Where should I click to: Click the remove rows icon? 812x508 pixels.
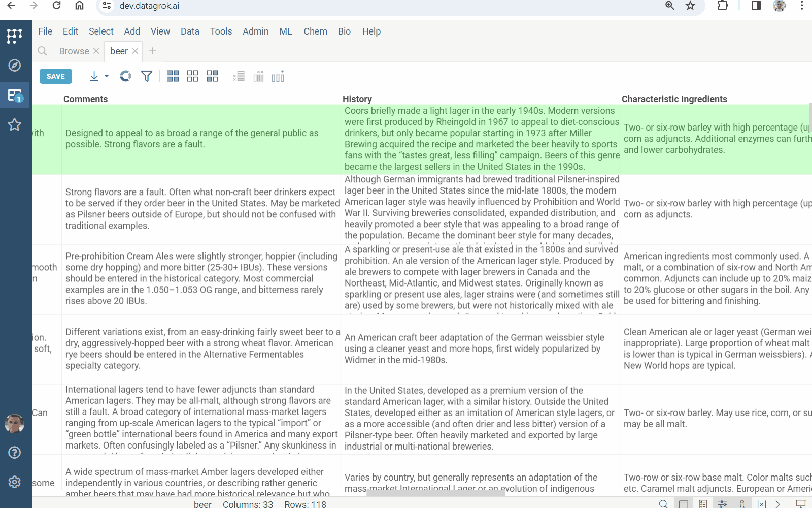click(239, 76)
